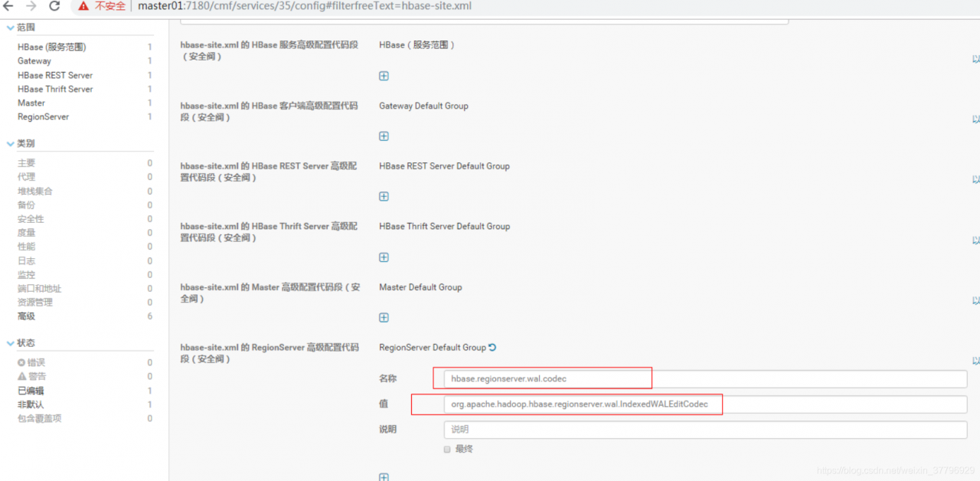Filter by HBase (服务范围) scope
The width and height of the screenshot is (980, 481).
[52, 47]
